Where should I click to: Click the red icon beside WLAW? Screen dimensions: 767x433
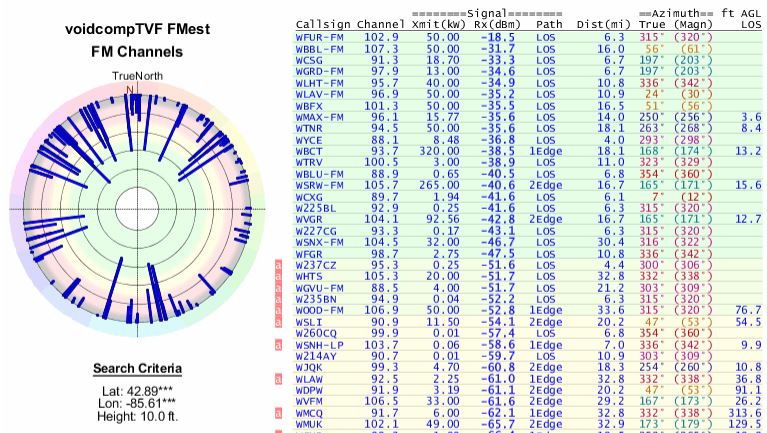click(x=280, y=379)
